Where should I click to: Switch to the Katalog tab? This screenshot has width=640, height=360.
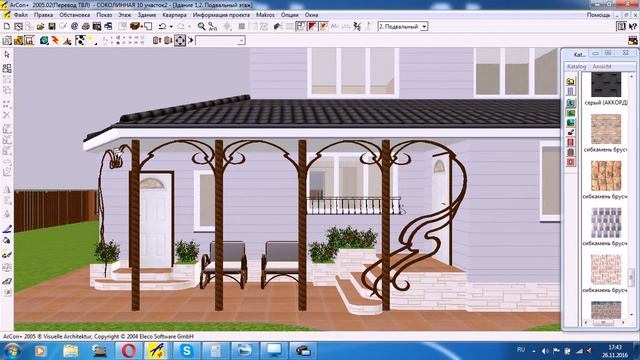(x=577, y=66)
